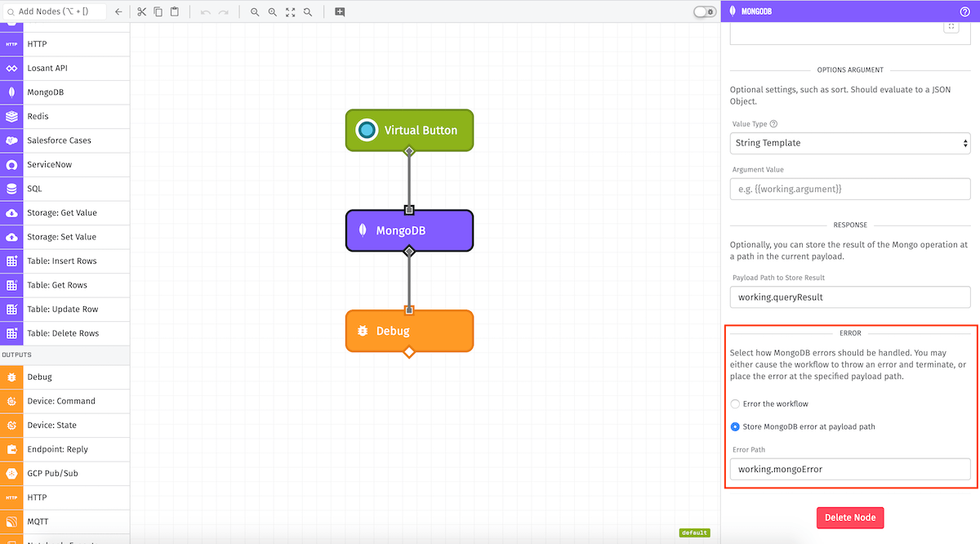Select the MQTT palette node

click(65, 521)
